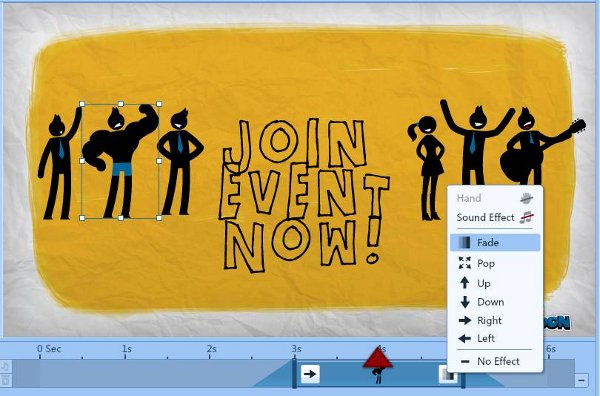Choose the Pop effect option
Image resolution: width=600 pixels, height=396 pixels.
pyautogui.click(x=495, y=263)
